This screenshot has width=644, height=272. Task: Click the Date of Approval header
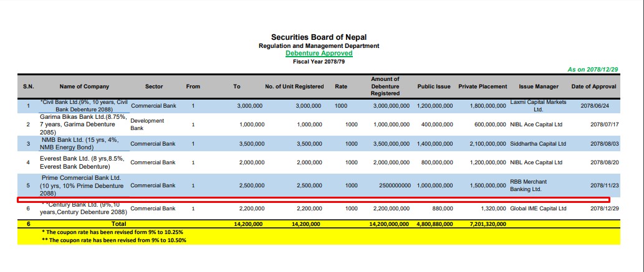[594, 87]
